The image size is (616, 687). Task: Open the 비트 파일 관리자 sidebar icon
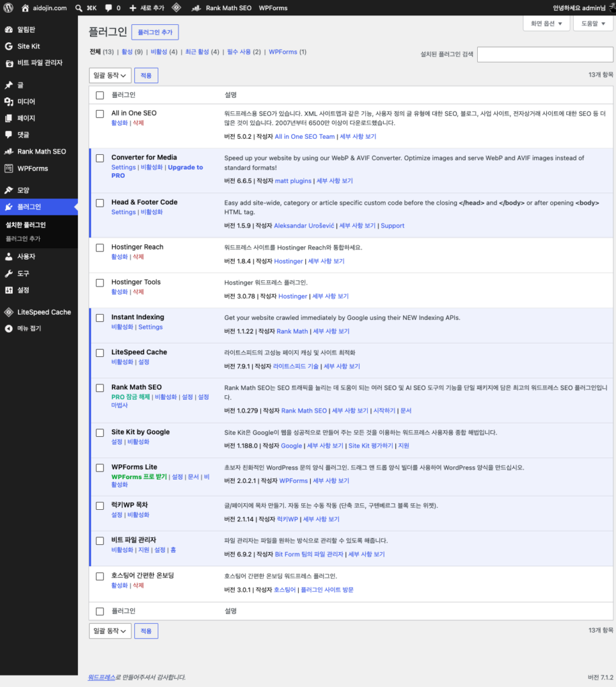pyautogui.click(x=9, y=63)
